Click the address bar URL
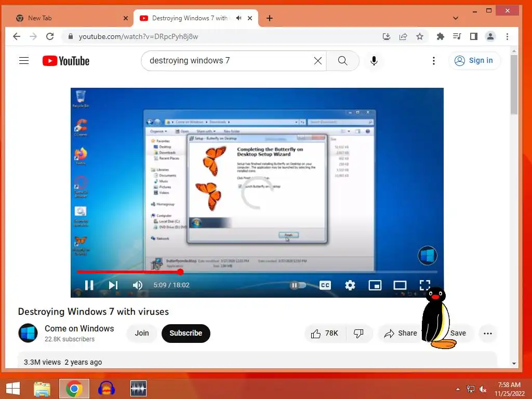This screenshot has width=532, height=399. click(138, 36)
